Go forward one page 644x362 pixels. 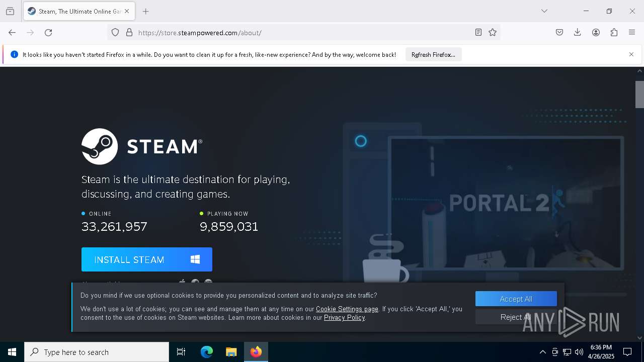click(30, 33)
